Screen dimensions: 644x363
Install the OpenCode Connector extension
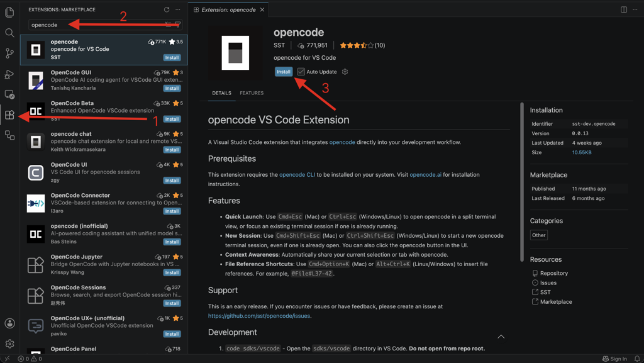(172, 211)
